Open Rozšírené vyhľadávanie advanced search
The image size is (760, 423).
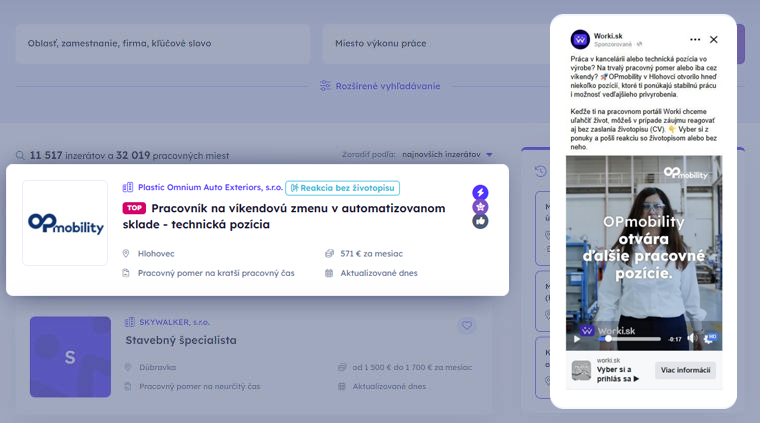(x=388, y=86)
